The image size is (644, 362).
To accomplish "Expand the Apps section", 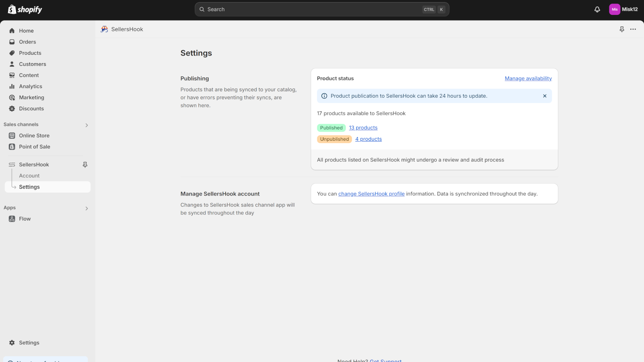I will pos(87,208).
